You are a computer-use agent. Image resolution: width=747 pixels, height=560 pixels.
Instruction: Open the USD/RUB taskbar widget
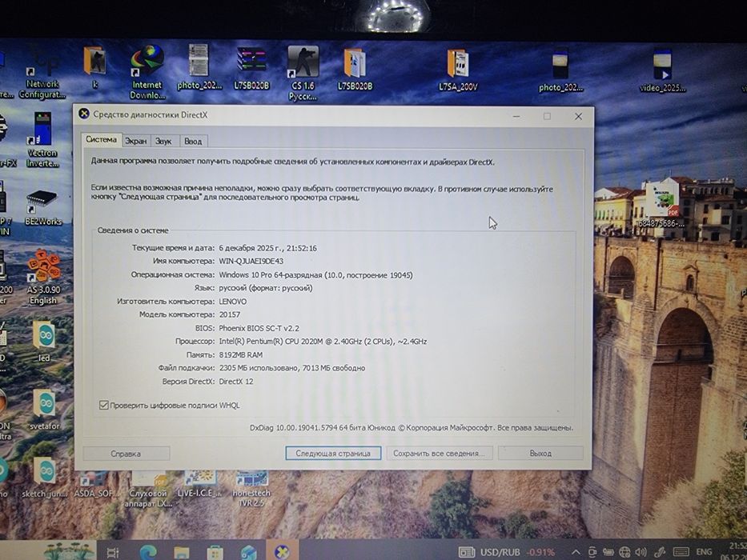(x=507, y=552)
